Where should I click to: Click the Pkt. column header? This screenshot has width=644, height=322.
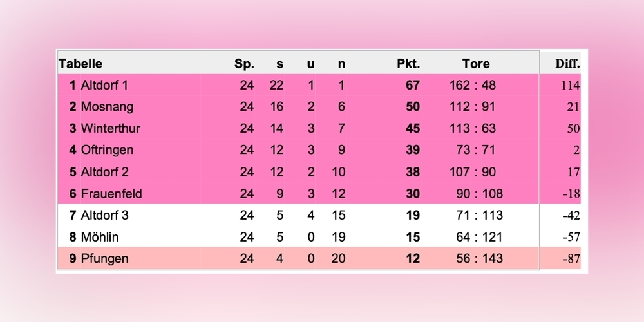[x=408, y=64]
